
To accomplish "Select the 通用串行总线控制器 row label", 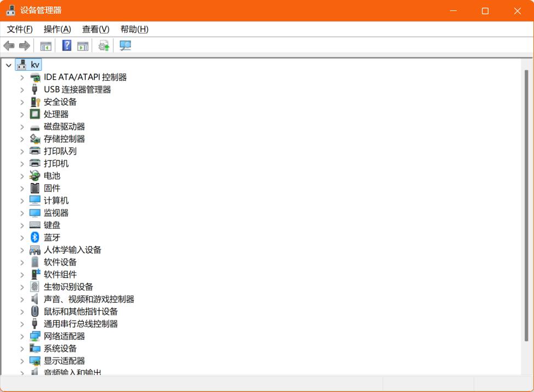I will 81,324.
